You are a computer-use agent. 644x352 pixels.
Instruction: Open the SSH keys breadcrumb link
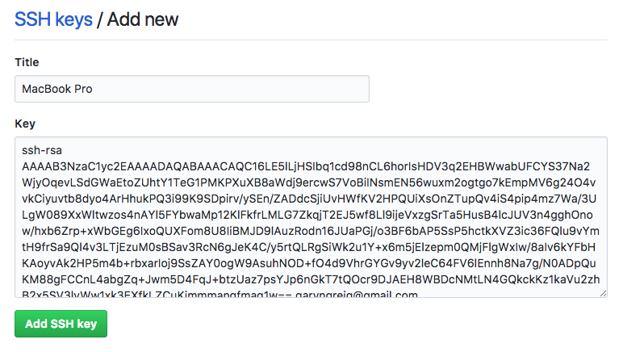click(53, 19)
